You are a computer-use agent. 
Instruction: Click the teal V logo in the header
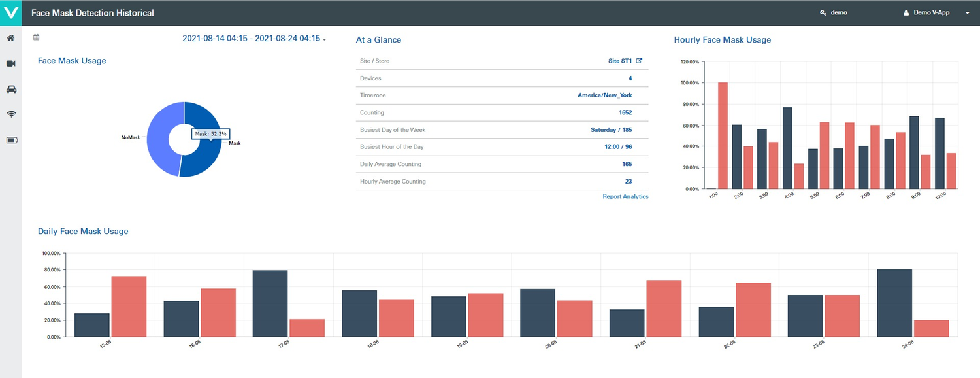[x=10, y=12]
